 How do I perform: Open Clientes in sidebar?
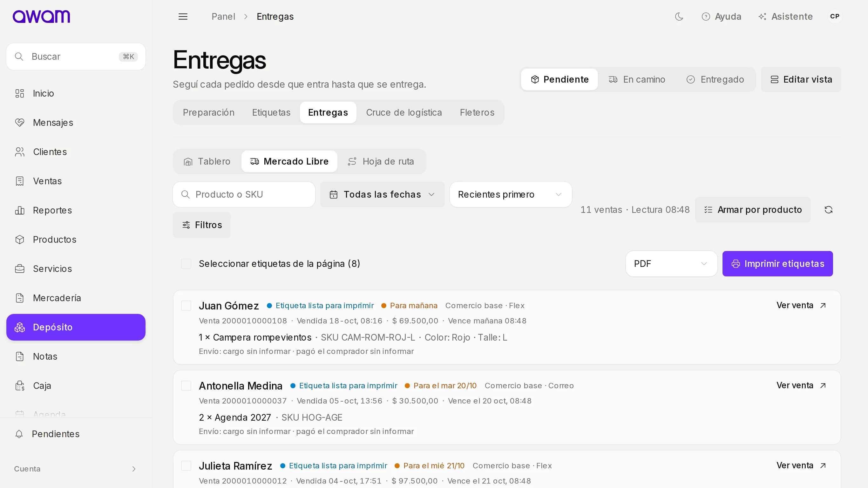point(76,152)
